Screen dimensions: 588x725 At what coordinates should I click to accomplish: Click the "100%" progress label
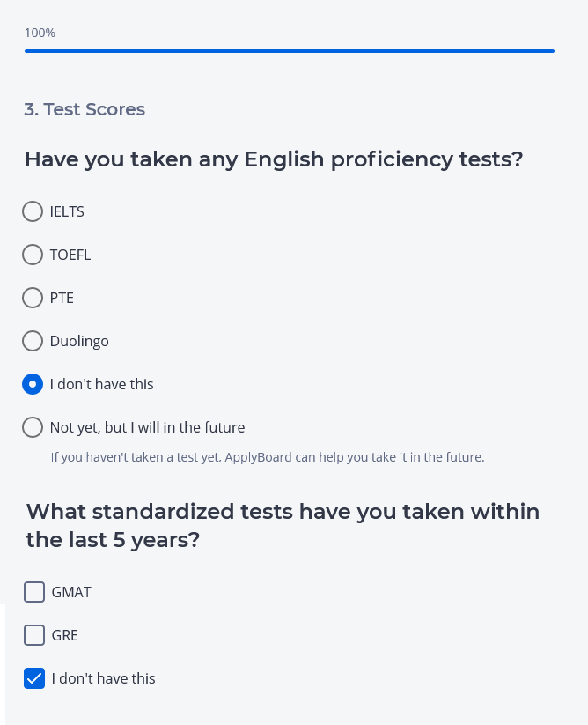40,33
